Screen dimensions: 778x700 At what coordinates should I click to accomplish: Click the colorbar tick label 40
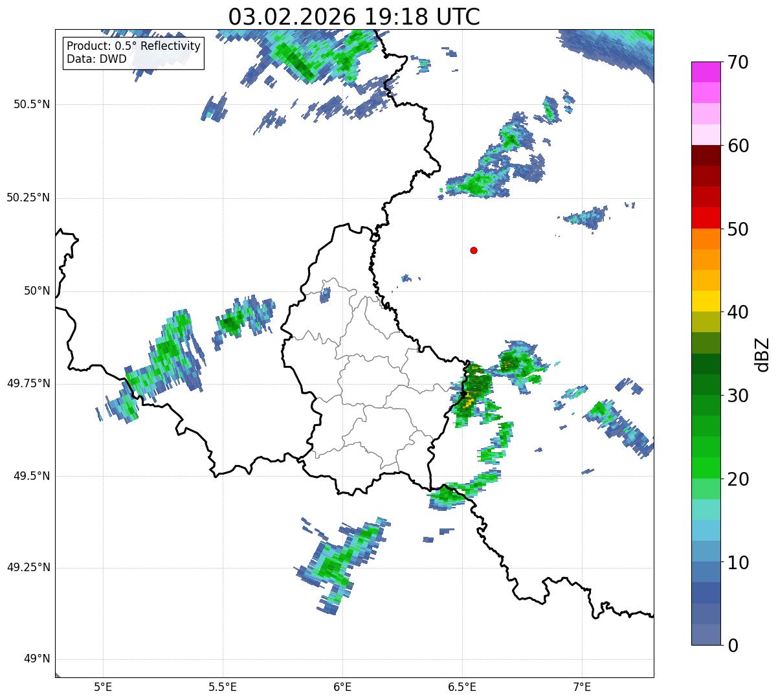(738, 313)
